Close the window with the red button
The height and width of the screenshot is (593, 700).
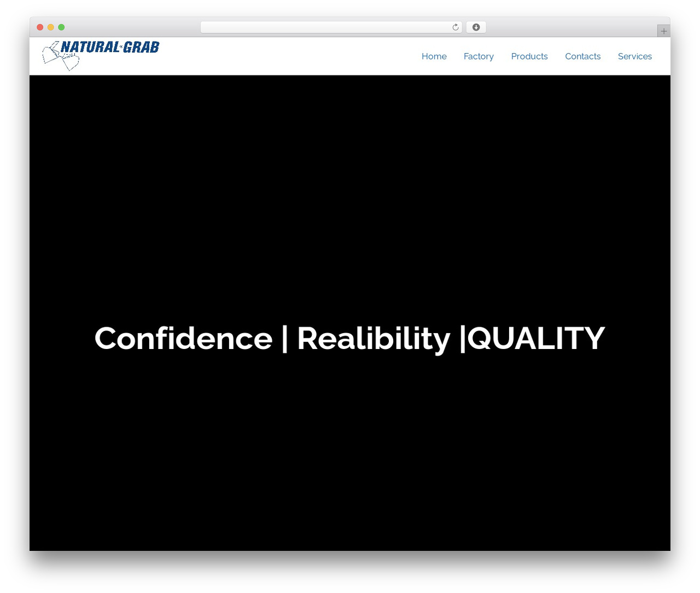pos(40,27)
